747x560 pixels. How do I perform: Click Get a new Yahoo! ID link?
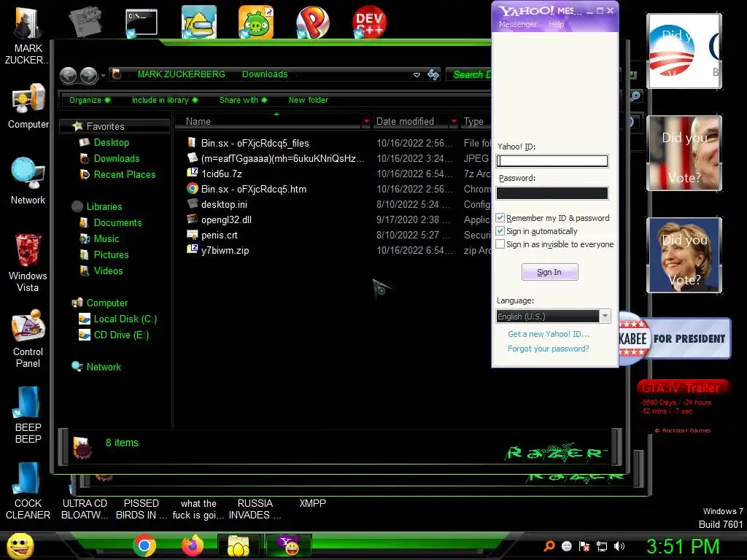[549, 334]
